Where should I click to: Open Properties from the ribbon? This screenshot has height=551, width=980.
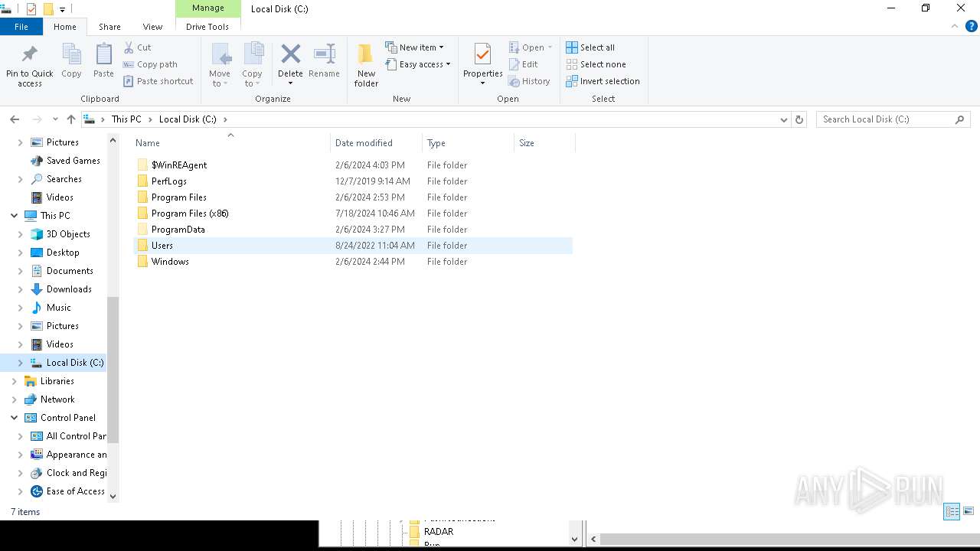(482, 65)
